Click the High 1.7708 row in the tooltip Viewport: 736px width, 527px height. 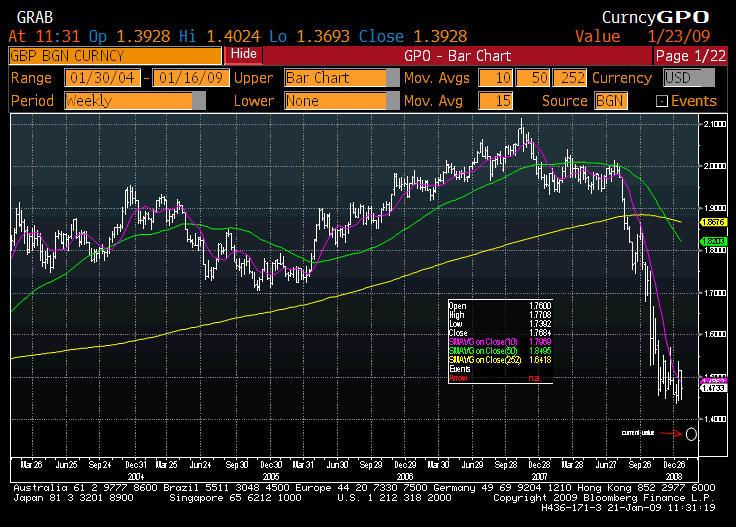500,314
